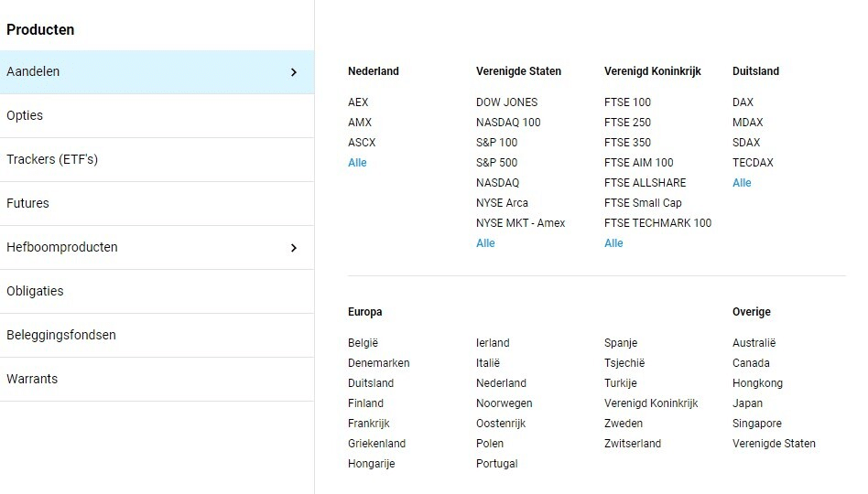Image resolution: width=868 pixels, height=494 pixels.
Task: Go to Beleggingsfondsen menu item
Action: pyautogui.click(x=157, y=335)
